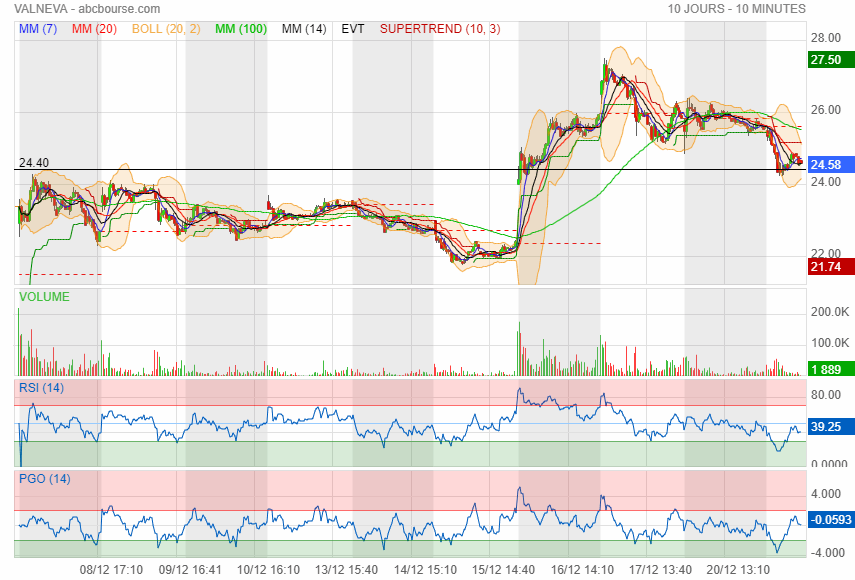Click the 24.40 horizontal line label
The height and width of the screenshot is (580, 855).
pos(34,162)
